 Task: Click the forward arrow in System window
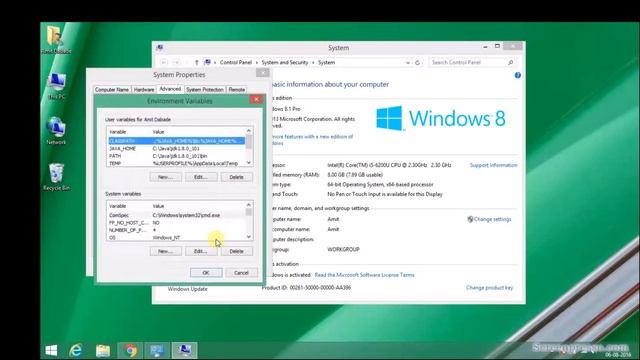176,62
